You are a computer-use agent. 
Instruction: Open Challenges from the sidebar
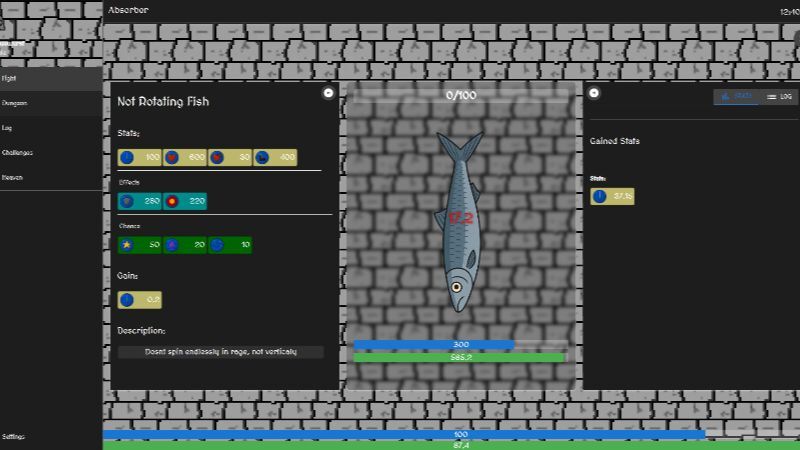coord(18,153)
